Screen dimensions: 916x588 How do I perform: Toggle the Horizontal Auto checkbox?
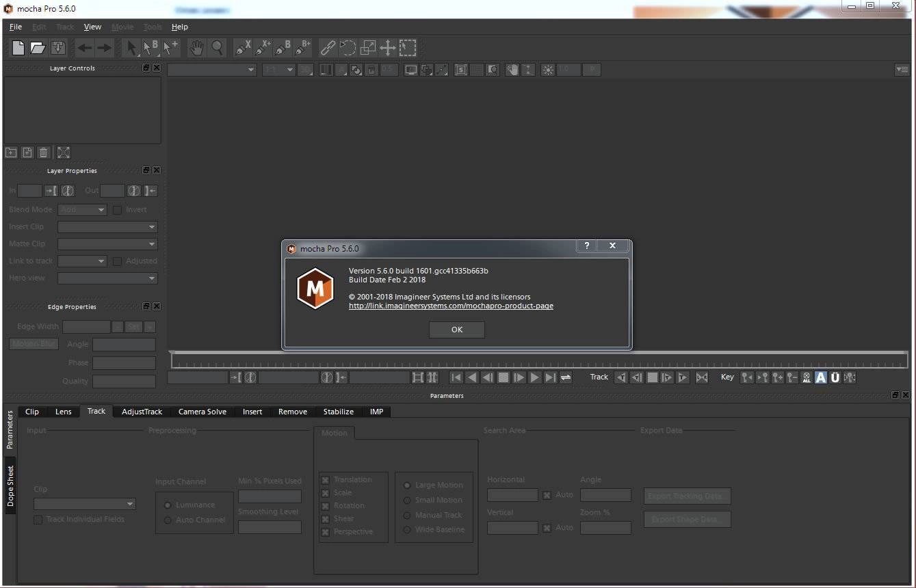pos(547,495)
